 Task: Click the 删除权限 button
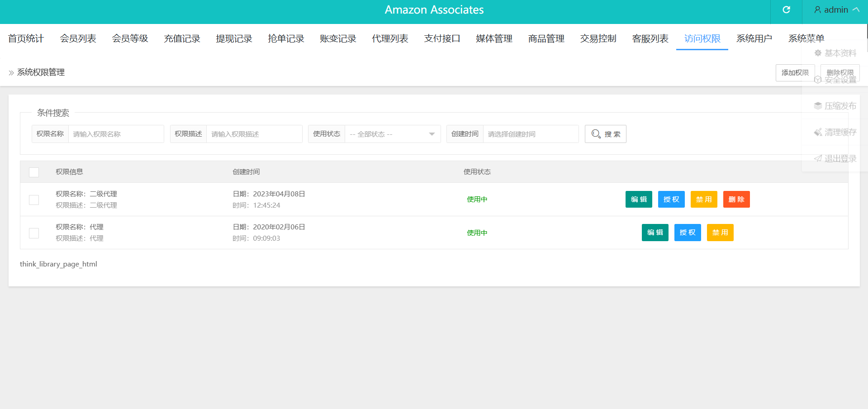(x=840, y=73)
